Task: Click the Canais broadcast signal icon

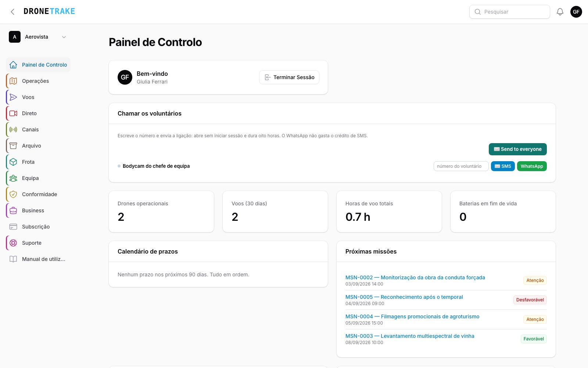Action: 13,130
